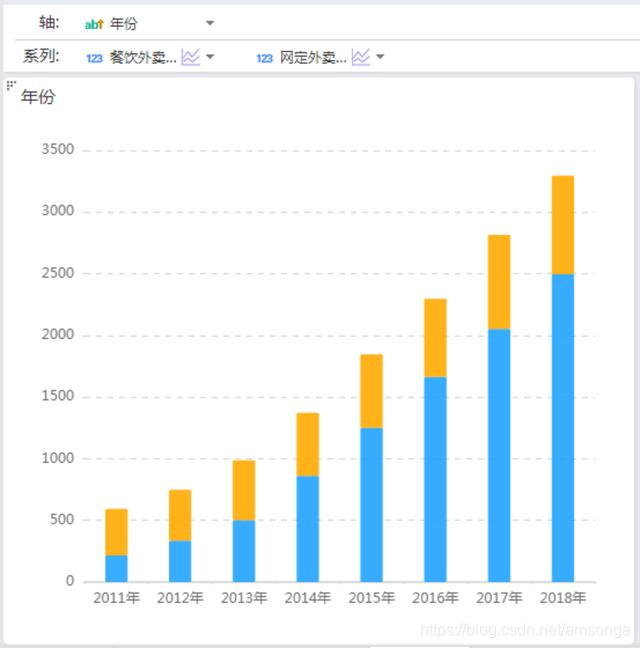Screen dimensions: 640x648
Task: Click the orange bar segment for 2014年
Action: pos(308,445)
